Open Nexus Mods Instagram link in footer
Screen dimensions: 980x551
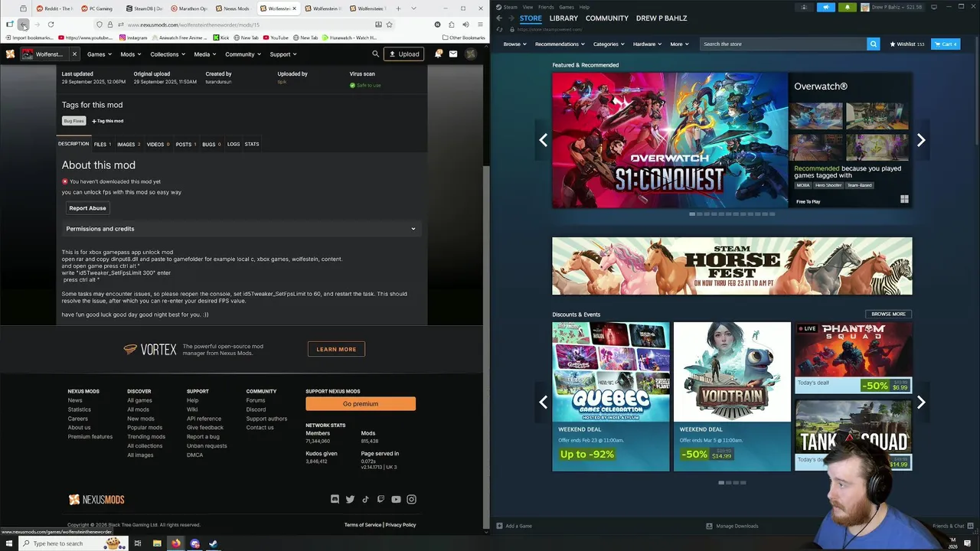pyautogui.click(x=411, y=499)
